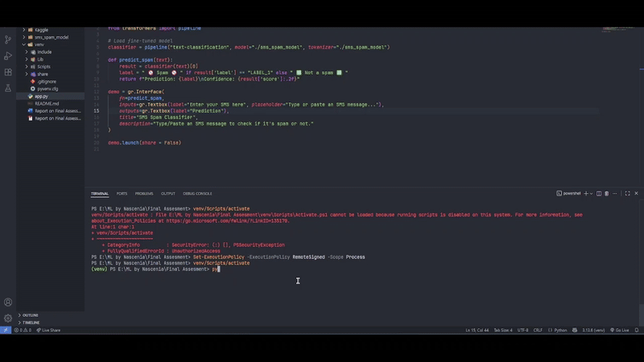Open new terminal launch profile dropdown
Screen dimensions: 644x362
click(x=591, y=193)
